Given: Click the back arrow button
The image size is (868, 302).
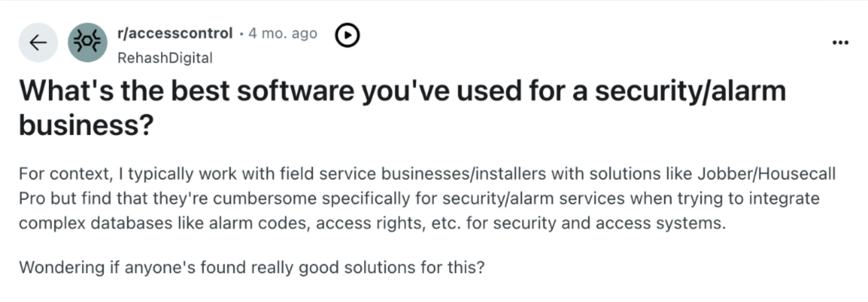Looking at the screenshot, I should point(38,43).
